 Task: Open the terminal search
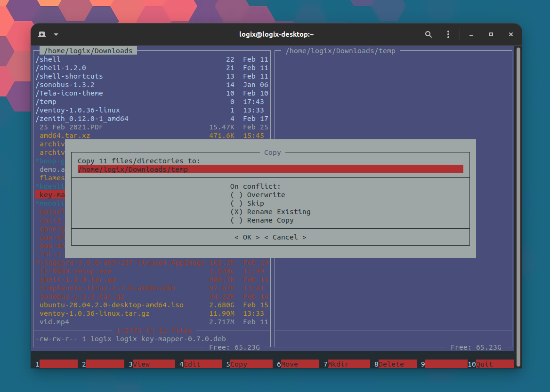click(x=428, y=34)
